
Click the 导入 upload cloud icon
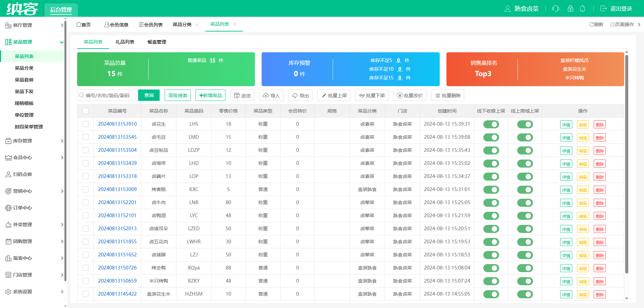tap(266, 96)
